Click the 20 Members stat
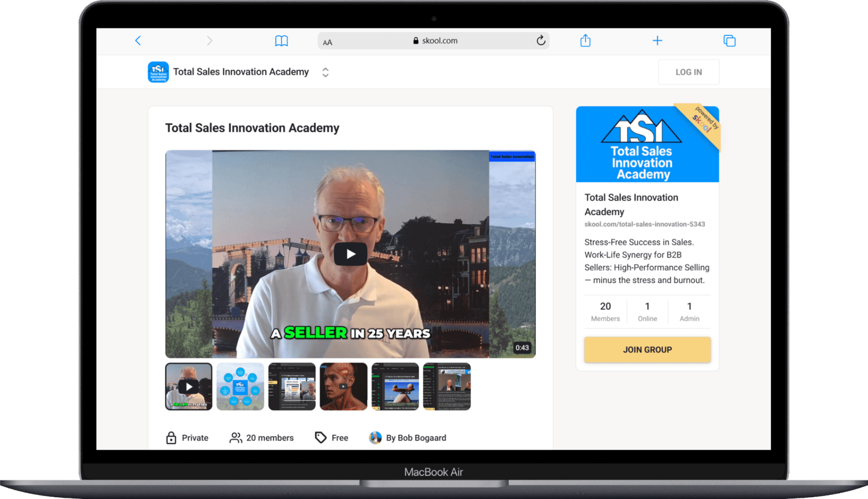The image size is (868, 499). point(605,311)
